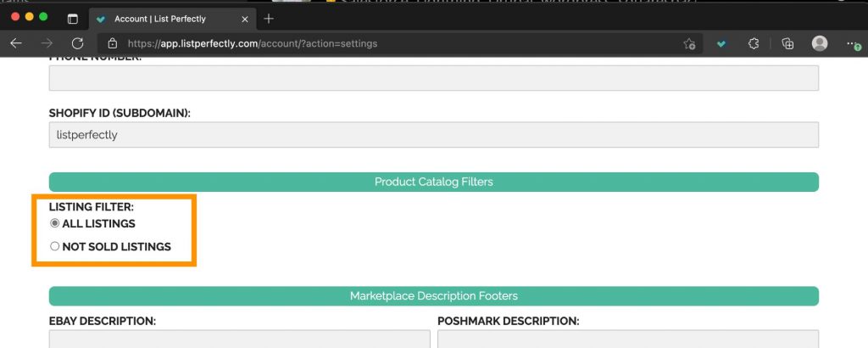Open List Perfectly extension icon
The width and height of the screenshot is (868, 348).
(x=721, y=44)
